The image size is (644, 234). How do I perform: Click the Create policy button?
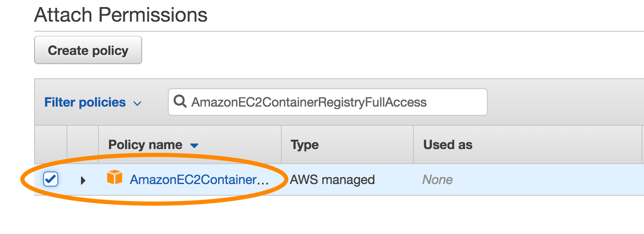tap(88, 50)
